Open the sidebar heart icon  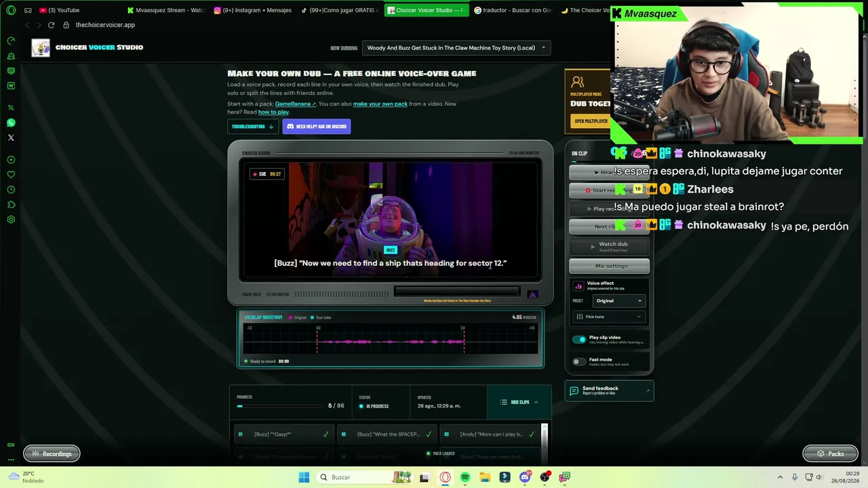pyautogui.click(x=11, y=175)
